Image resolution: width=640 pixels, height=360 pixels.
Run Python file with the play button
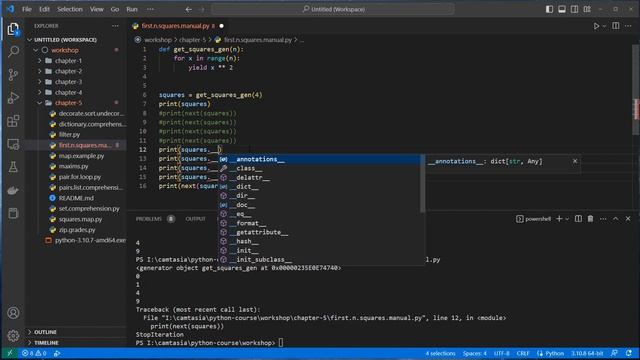pos(596,26)
